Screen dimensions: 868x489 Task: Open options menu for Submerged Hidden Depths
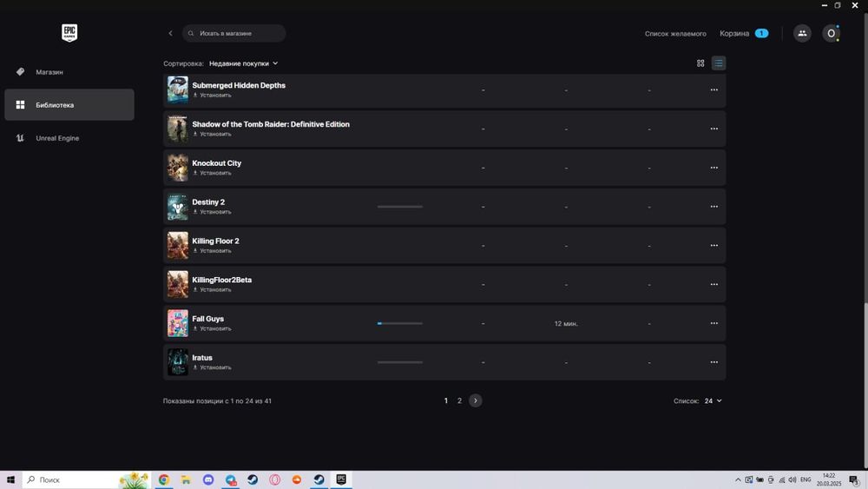[x=714, y=89]
